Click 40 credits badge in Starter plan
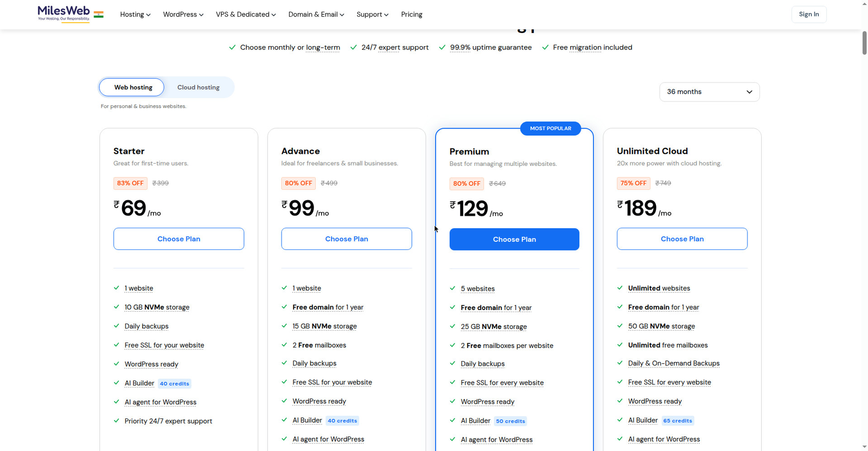This screenshot has height=451, width=868. tap(174, 384)
